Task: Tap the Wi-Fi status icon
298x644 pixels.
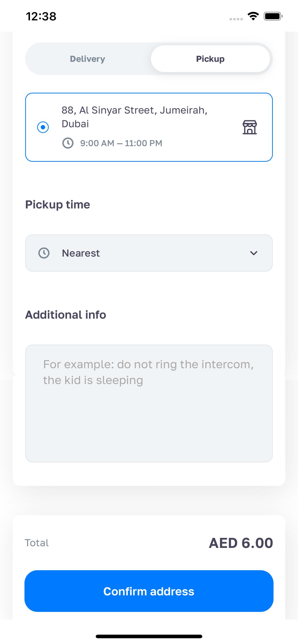Action: pyautogui.click(x=253, y=16)
